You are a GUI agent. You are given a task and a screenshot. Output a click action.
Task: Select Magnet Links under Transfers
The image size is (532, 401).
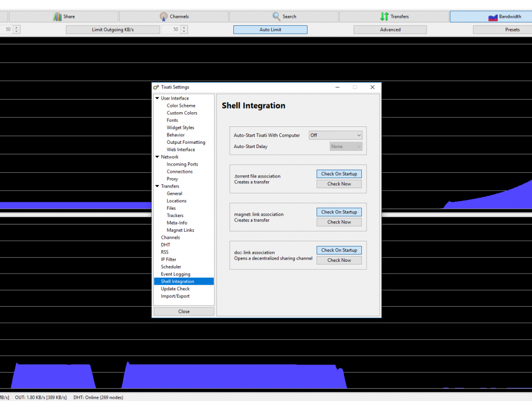(180, 230)
